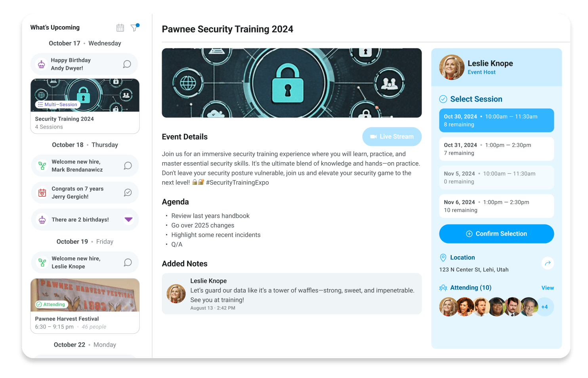Open the Pawnee Harvest Festival event
The image size is (588, 378).
click(x=85, y=306)
